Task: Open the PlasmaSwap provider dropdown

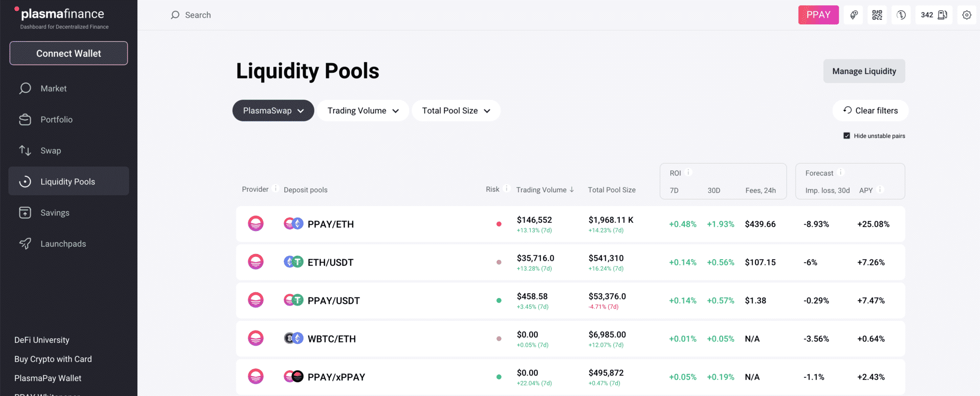Action: pos(273,110)
